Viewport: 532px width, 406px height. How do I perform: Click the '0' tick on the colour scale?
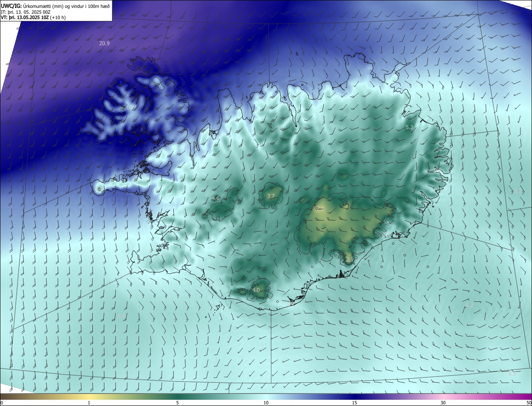2,403
